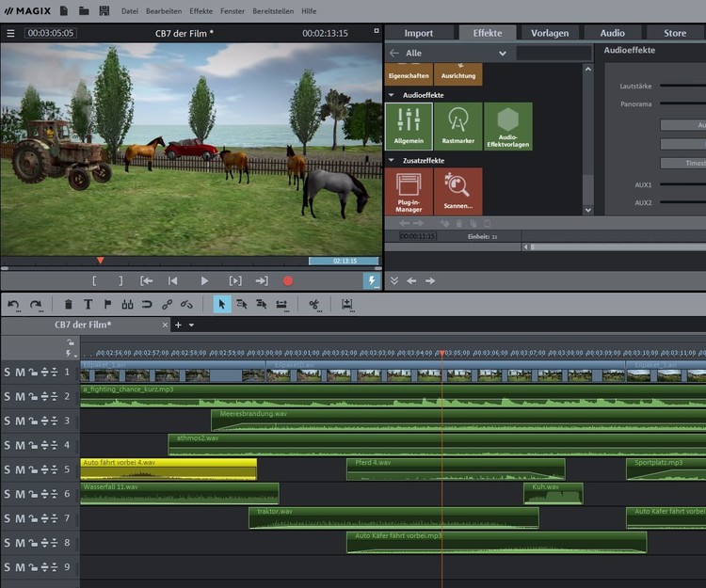Viewport: 706px width, 588px height.
Task: Open the title editor with the T icon
Action: [x=88, y=305]
